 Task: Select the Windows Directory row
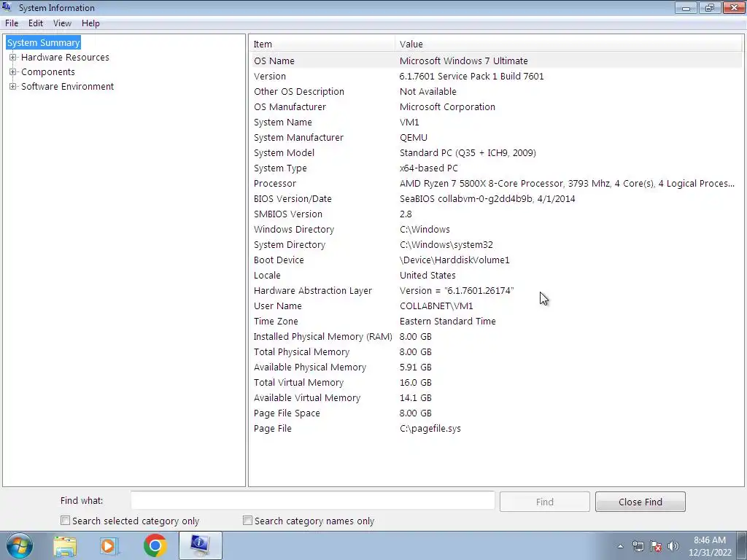point(496,230)
